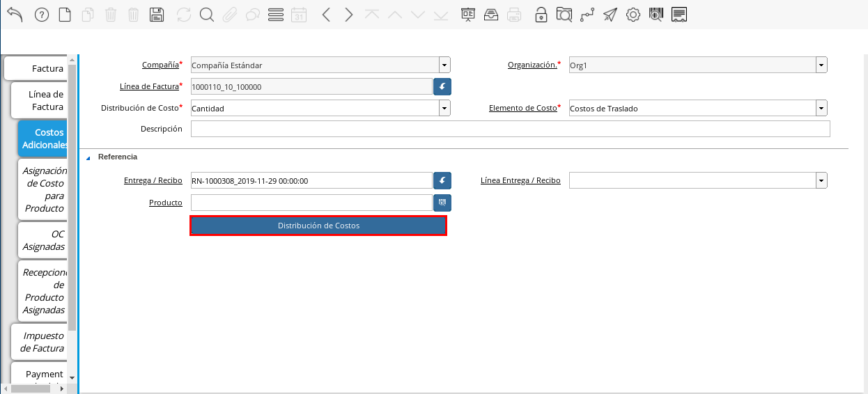Open the workflow nodes icon

click(587, 15)
